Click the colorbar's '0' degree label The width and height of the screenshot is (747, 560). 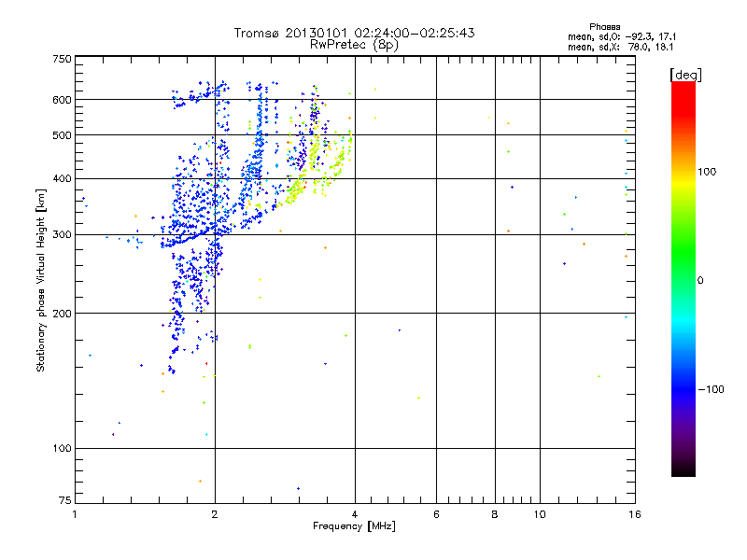point(700,281)
